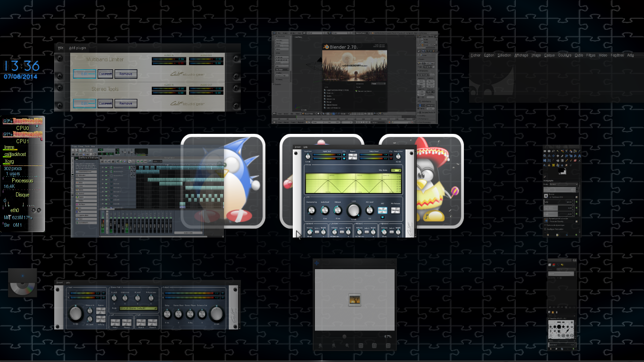Click the S/C Level knob
Screen dimensions: 644x362
coord(90,320)
